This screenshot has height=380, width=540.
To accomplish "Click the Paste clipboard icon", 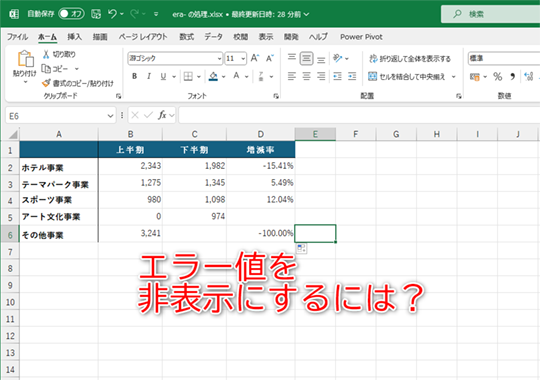I will (x=25, y=59).
